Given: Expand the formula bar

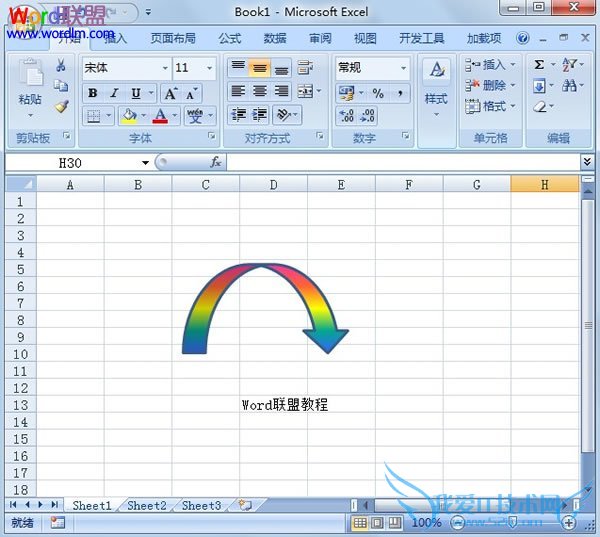Looking at the screenshot, I should [587, 162].
